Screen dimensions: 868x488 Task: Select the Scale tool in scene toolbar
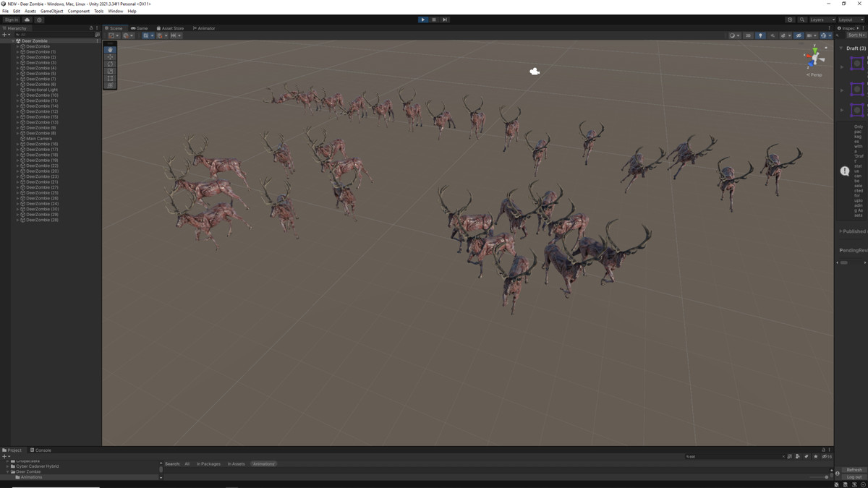point(110,71)
